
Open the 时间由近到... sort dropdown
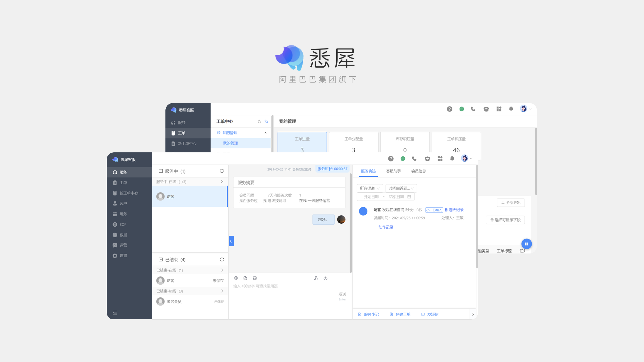[x=401, y=188]
